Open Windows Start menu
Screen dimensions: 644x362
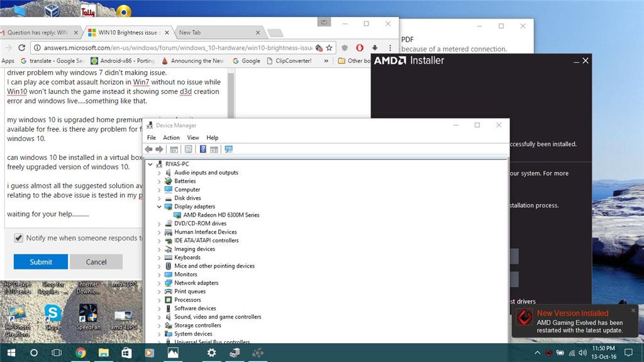(x=11, y=353)
